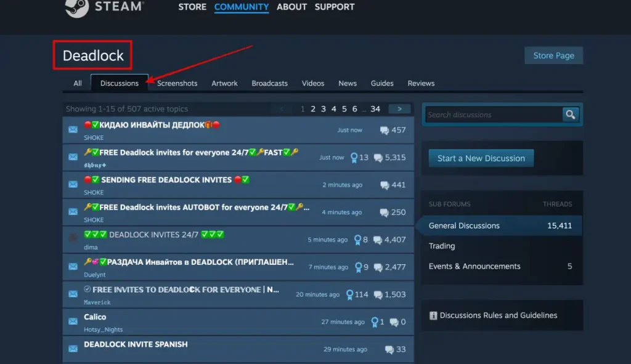Click the envelope icon beside the Calico thread
Viewport: 631px width, 364px height.
point(73,322)
